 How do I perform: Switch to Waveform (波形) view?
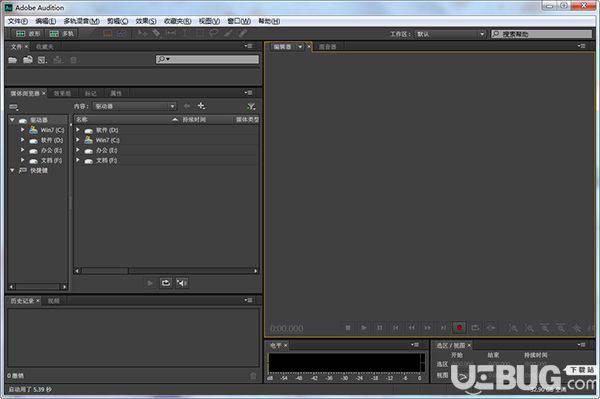(x=28, y=34)
